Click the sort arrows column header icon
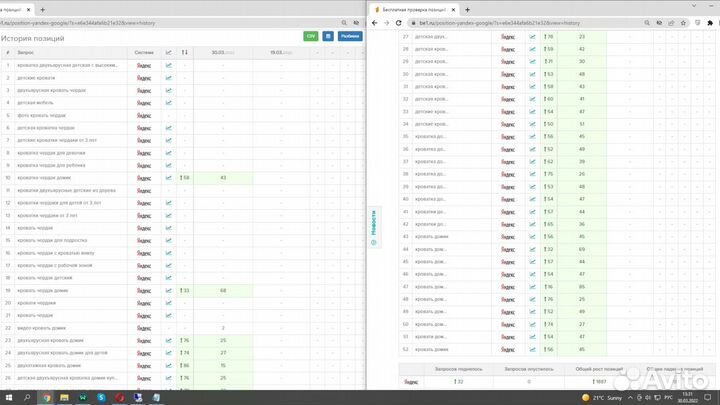The width and height of the screenshot is (720, 405). pos(184,52)
